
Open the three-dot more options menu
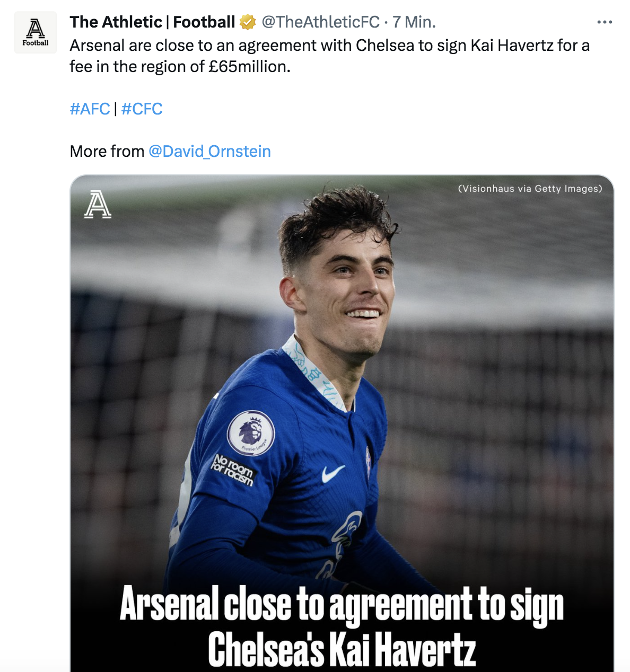tap(604, 22)
